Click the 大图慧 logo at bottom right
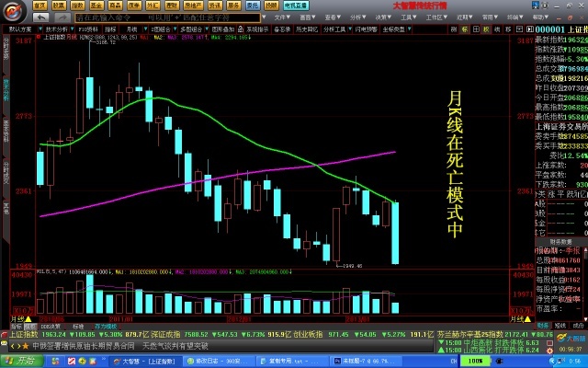Image resolution: width=588 pixels, height=368 pixels. (571, 338)
